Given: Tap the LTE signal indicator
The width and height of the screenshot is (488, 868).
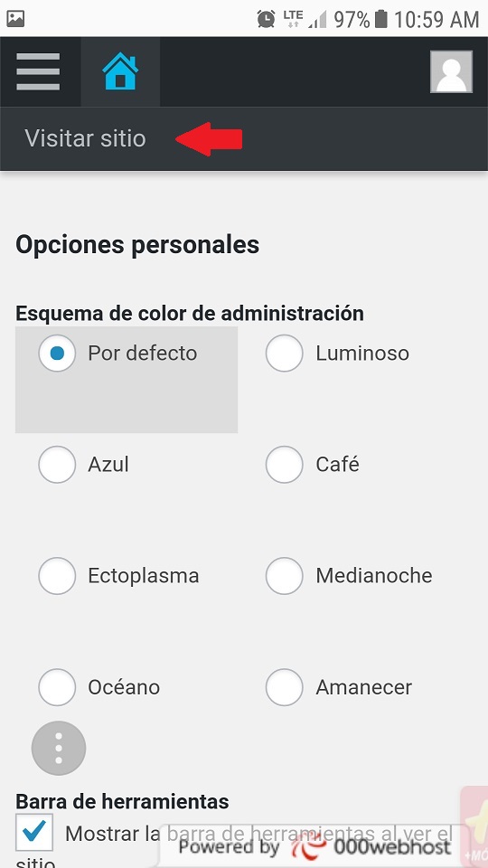Looking at the screenshot, I should tap(293, 19).
